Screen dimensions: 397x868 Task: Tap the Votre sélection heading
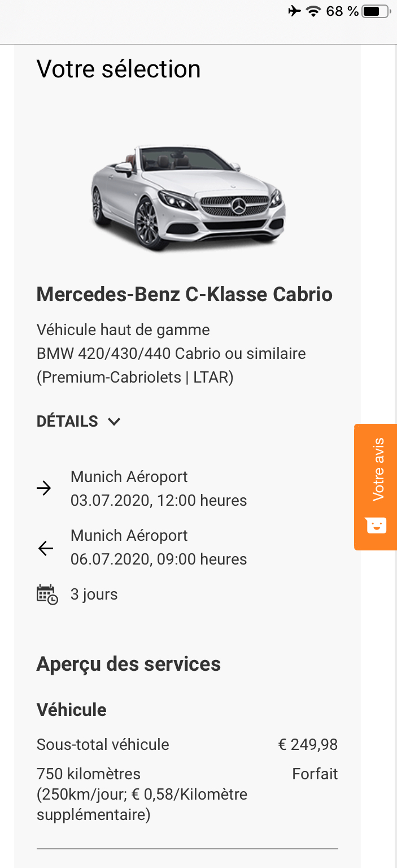(x=119, y=70)
